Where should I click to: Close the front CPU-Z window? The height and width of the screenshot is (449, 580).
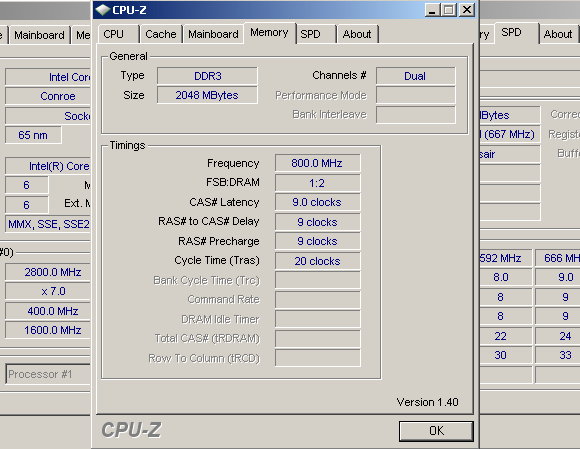pos(467,10)
